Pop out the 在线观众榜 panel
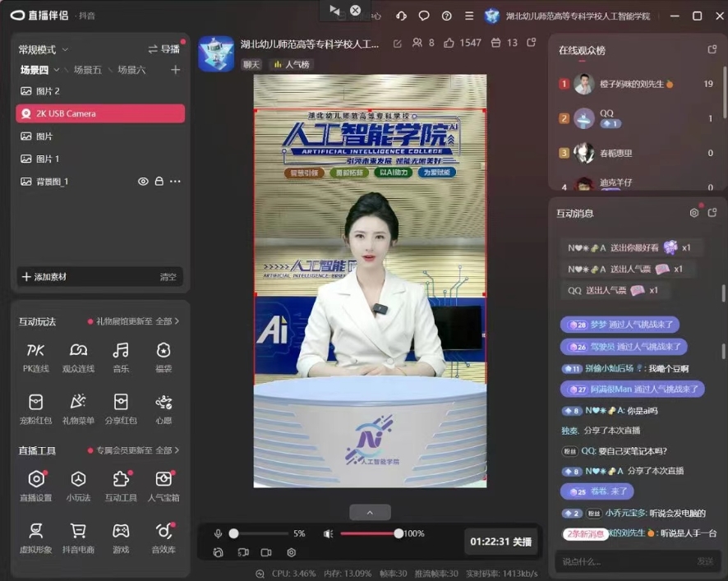Viewport: 728px width, 581px height. pyautogui.click(x=712, y=49)
